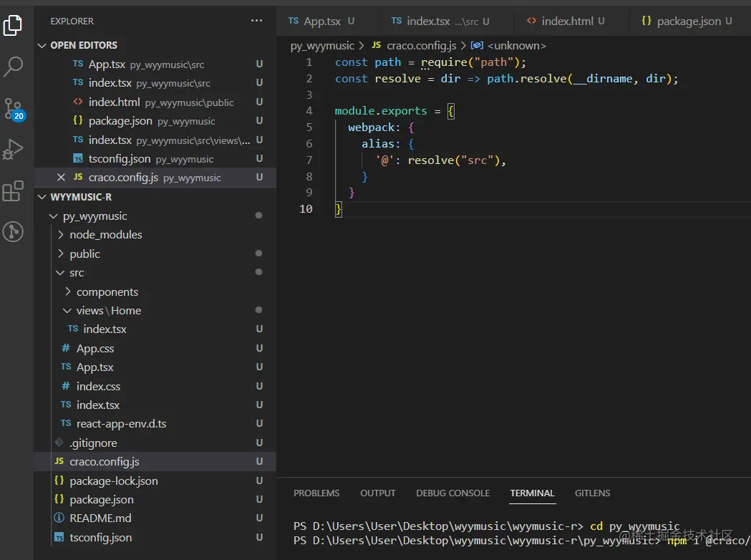Close craco.config.js in Open Editors
Viewport: 751px width, 560px height.
(x=61, y=178)
